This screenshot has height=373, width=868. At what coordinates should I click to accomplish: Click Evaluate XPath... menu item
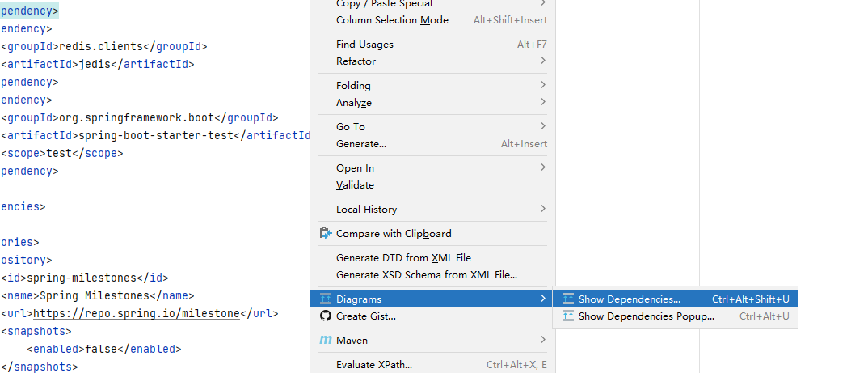[x=374, y=365]
